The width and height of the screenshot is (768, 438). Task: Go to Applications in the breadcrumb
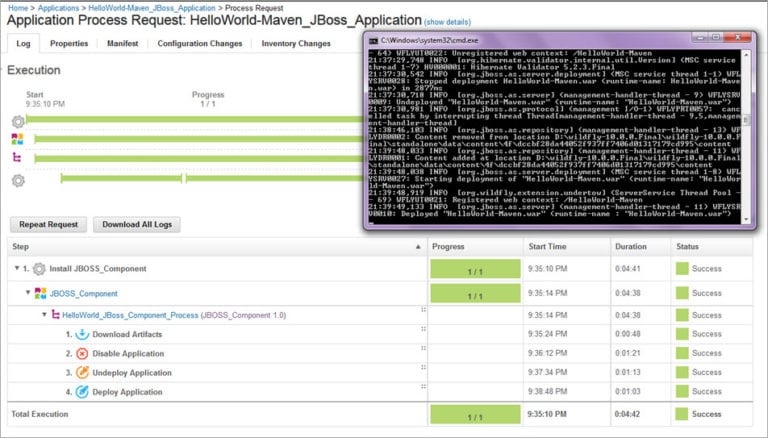(x=58, y=7)
